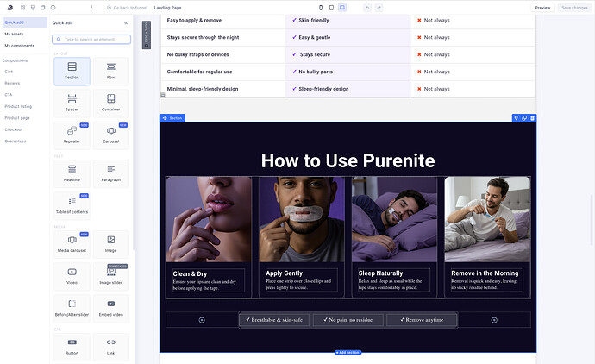Open the Checkout compositions category
Image resolution: width=595 pixels, height=364 pixels.
pos(14,129)
